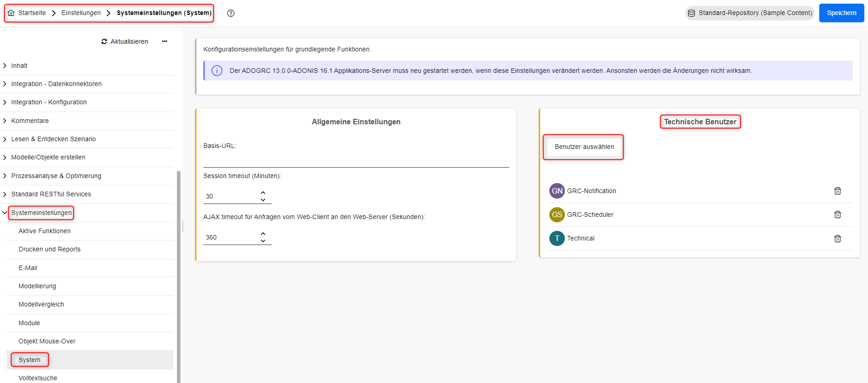Click Benutzer auswählen button
This screenshot has height=383, width=868.
(x=584, y=147)
